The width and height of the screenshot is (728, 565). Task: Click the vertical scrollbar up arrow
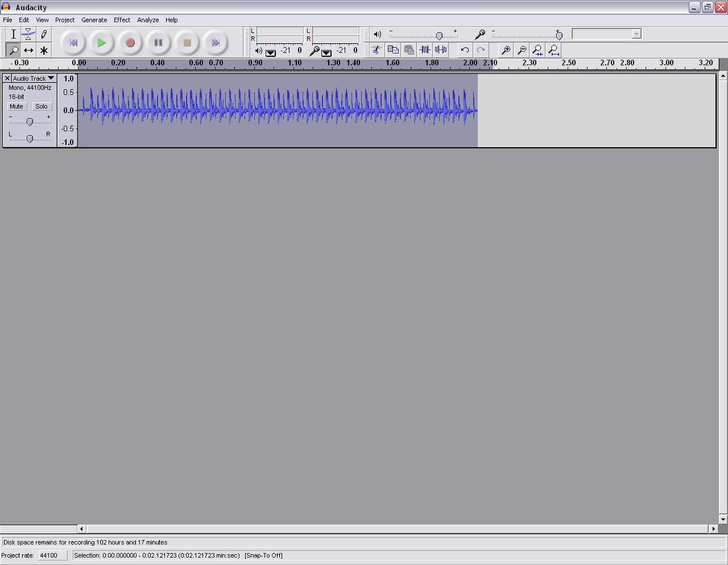coord(723,75)
